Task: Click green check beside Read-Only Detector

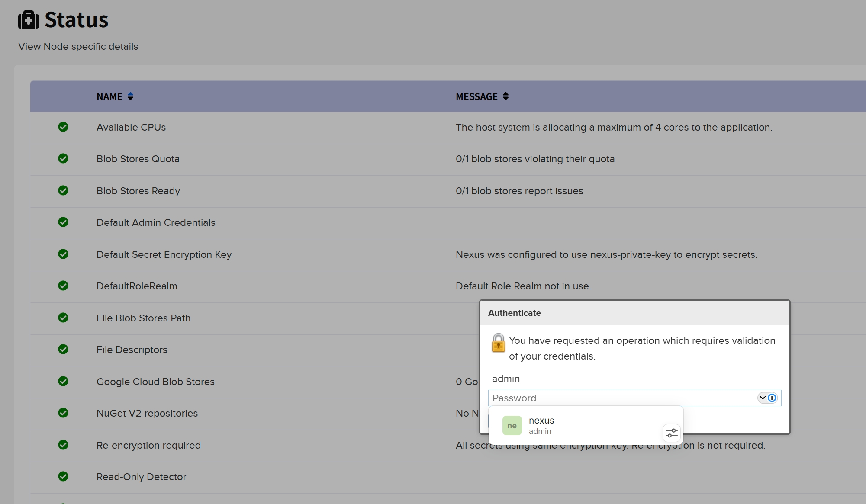Action: 63,477
